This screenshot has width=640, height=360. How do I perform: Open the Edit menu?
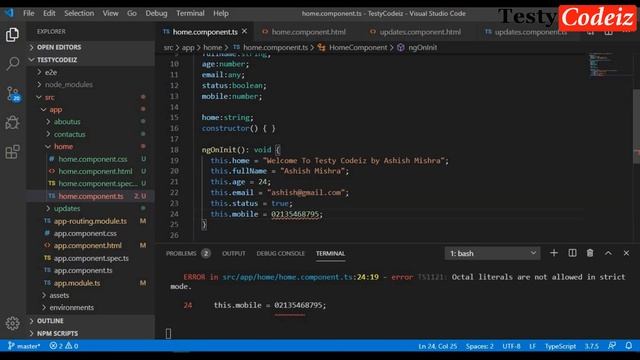click(x=49, y=13)
